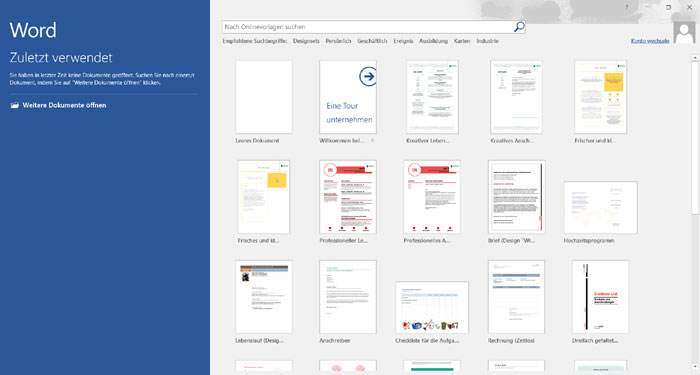The width and height of the screenshot is (700, 375).
Task: Select the Kreativer Lebenslauf template
Action: tap(432, 97)
